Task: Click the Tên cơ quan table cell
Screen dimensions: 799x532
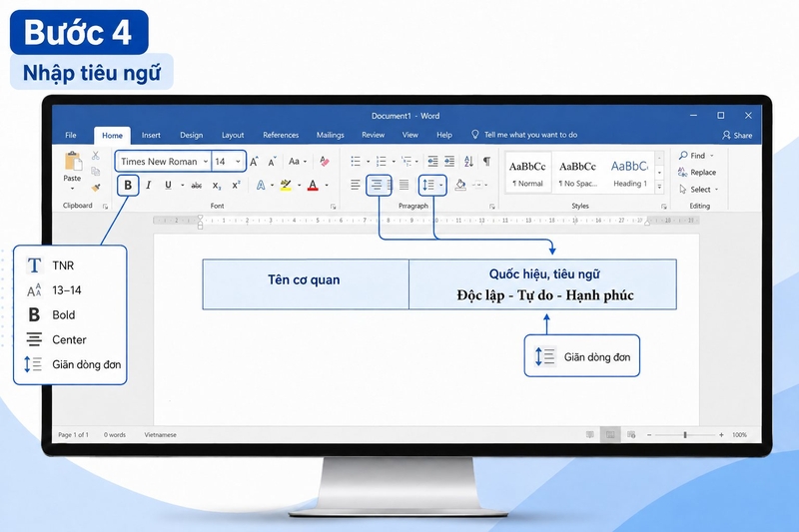Action: click(306, 284)
